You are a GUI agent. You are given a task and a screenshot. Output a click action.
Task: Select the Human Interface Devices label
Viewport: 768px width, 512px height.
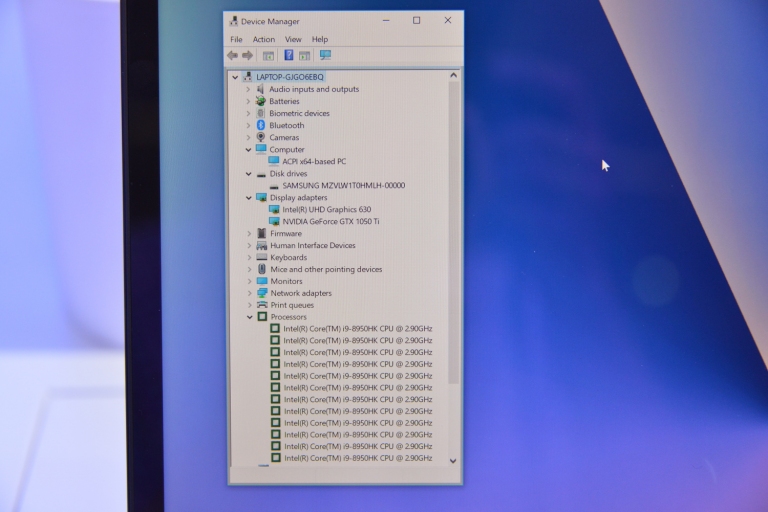[x=313, y=245]
